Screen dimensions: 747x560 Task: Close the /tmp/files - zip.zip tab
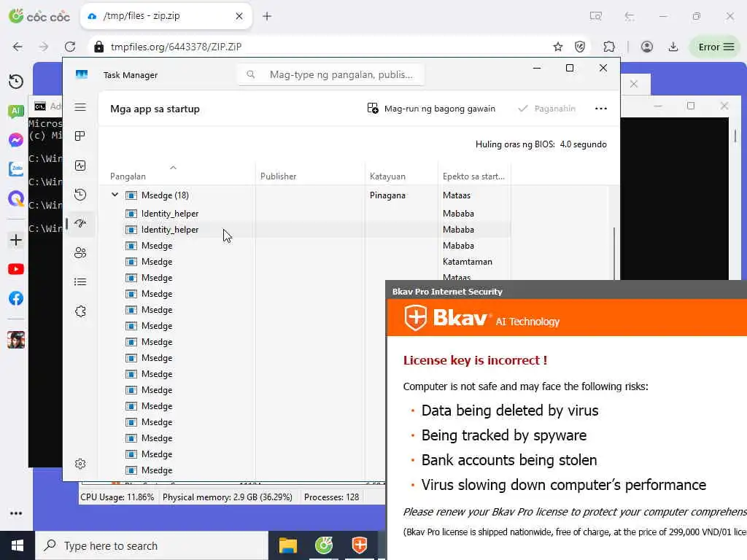[x=239, y=16]
